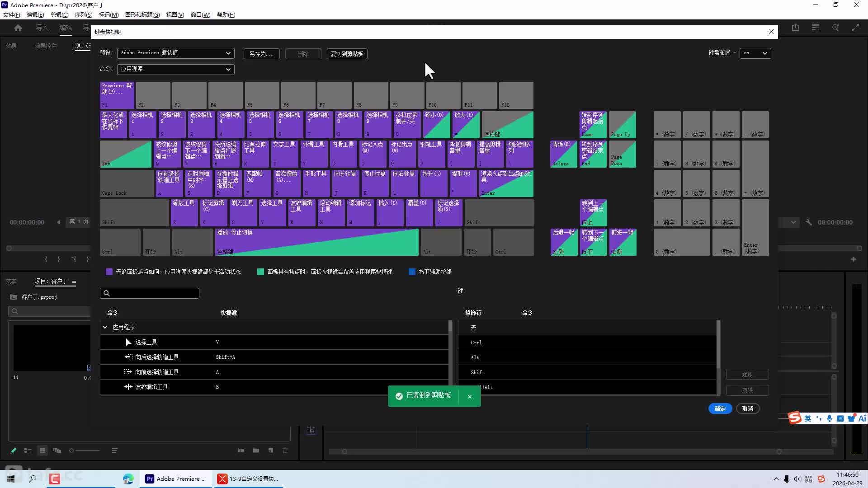This screenshot has height=488, width=868.
Task: Switch to the 文本 panel tab
Action: (11, 281)
